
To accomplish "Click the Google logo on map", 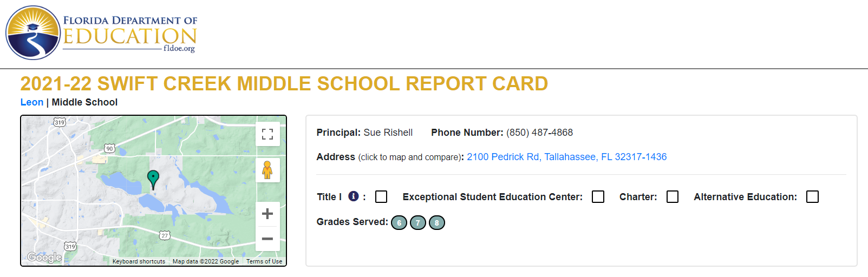I will (44, 258).
